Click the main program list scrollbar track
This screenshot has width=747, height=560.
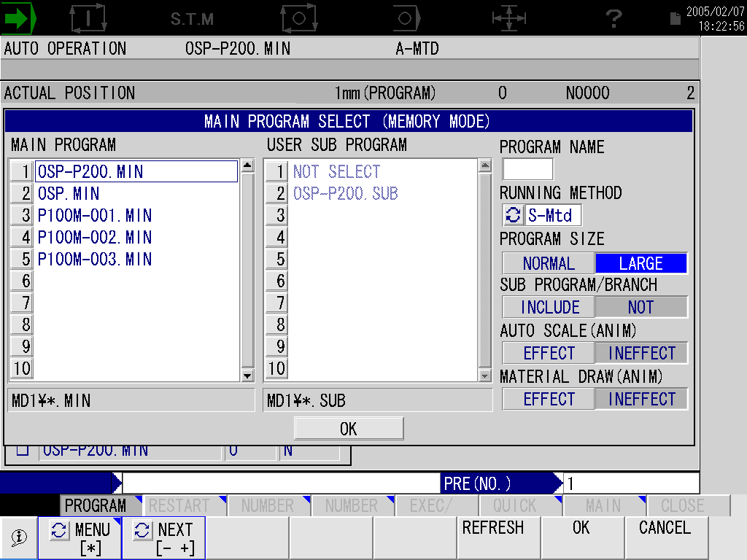(x=247, y=271)
